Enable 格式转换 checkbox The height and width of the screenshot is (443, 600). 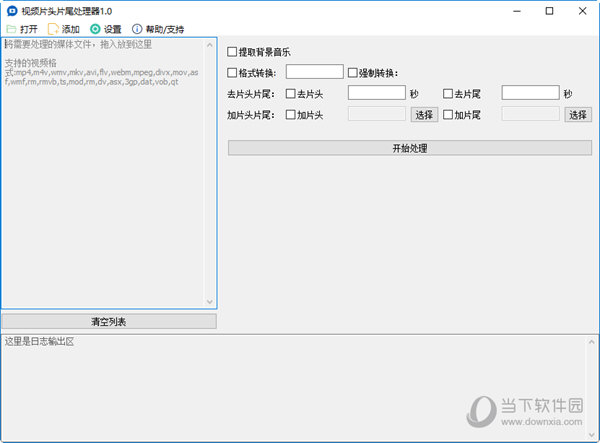(232, 73)
